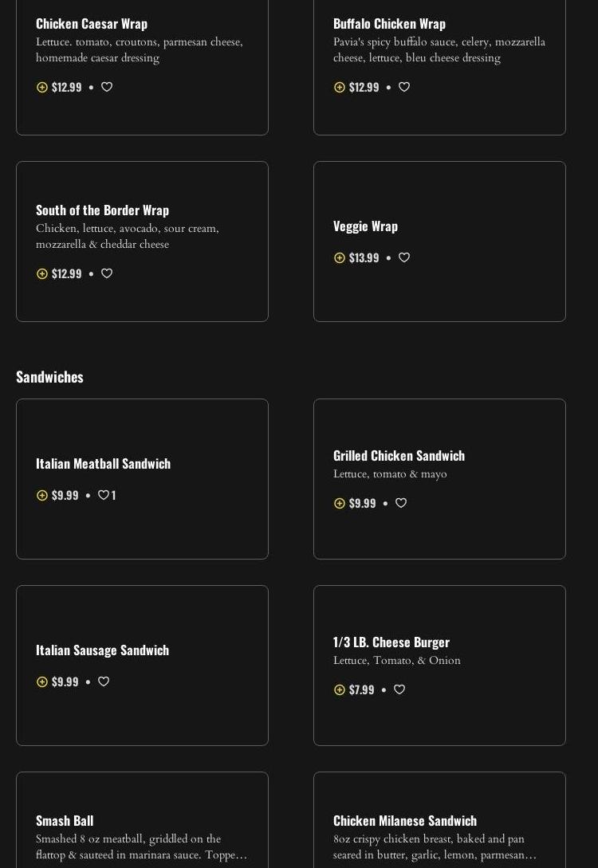Like the Grilled Chicken Sandwich
This screenshot has width=598, height=868.
pyautogui.click(x=401, y=503)
